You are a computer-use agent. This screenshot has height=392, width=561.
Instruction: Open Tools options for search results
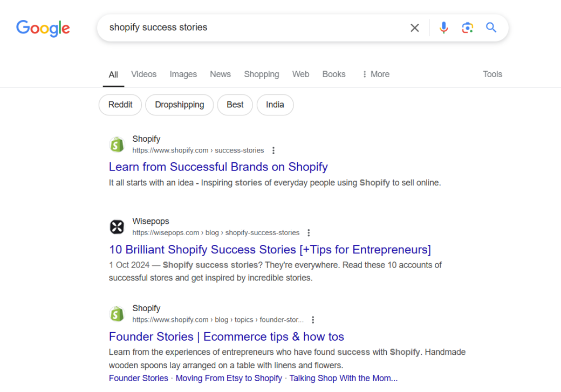[x=492, y=74]
